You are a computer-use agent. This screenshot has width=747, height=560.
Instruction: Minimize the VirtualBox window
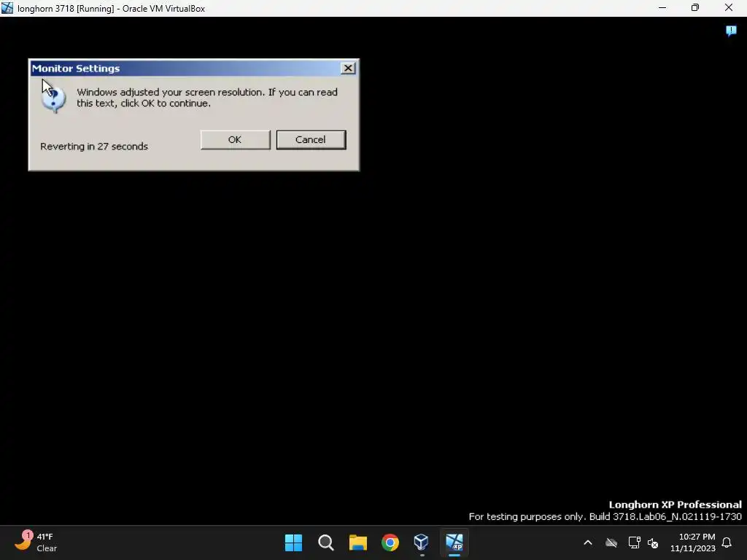[662, 8]
